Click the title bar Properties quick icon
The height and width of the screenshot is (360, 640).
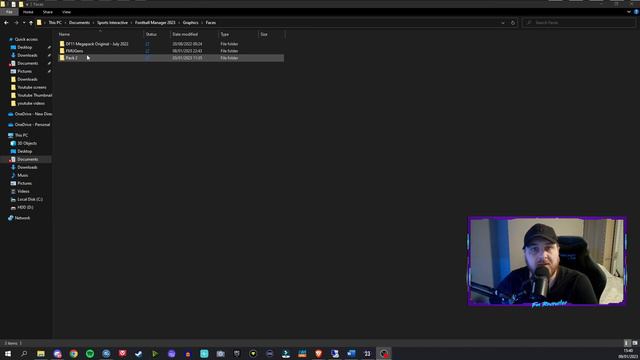(13, 4)
